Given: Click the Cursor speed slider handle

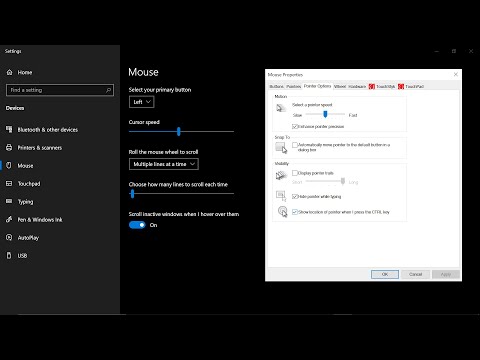Looking at the screenshot, I should [x=179, y=131].
